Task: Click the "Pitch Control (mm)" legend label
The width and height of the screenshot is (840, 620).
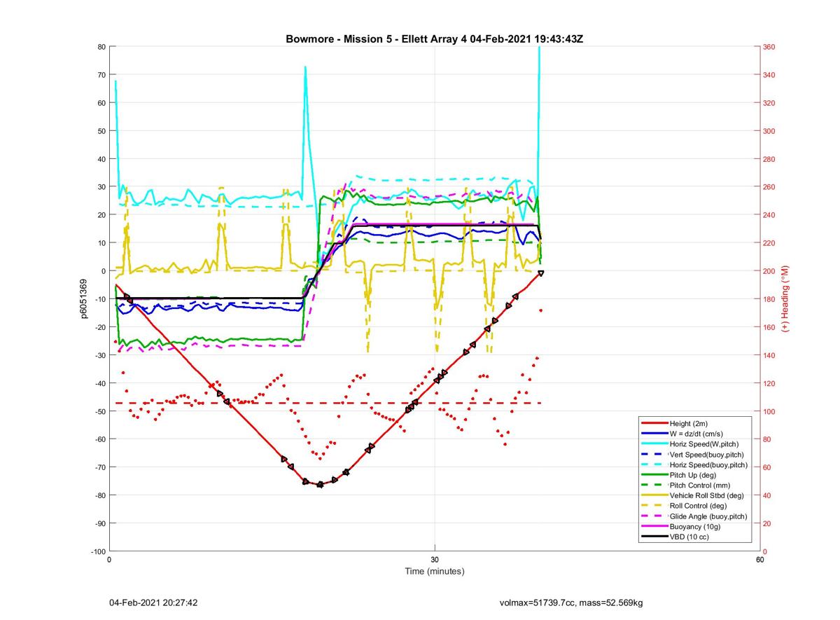Action: [x=699, y=485]
